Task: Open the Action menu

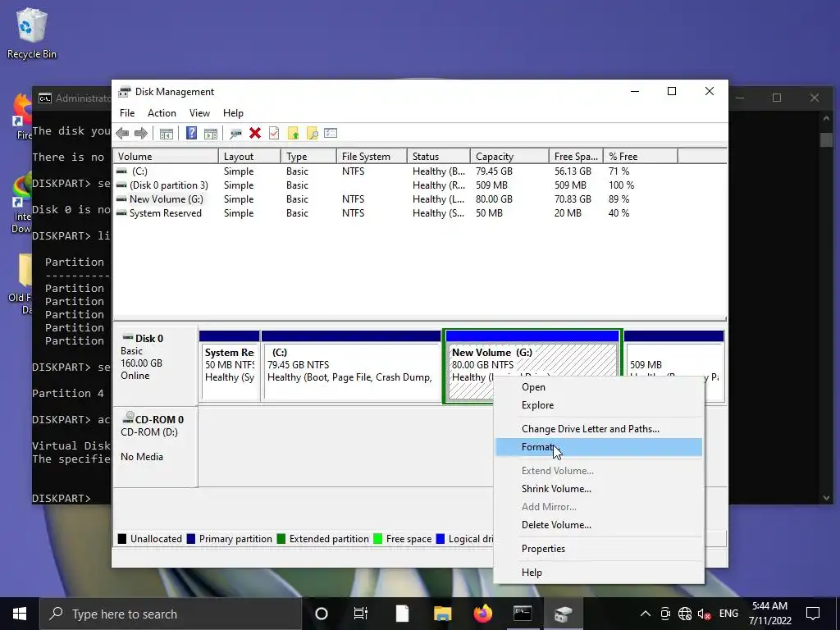Action: click(x=162, y=113)
